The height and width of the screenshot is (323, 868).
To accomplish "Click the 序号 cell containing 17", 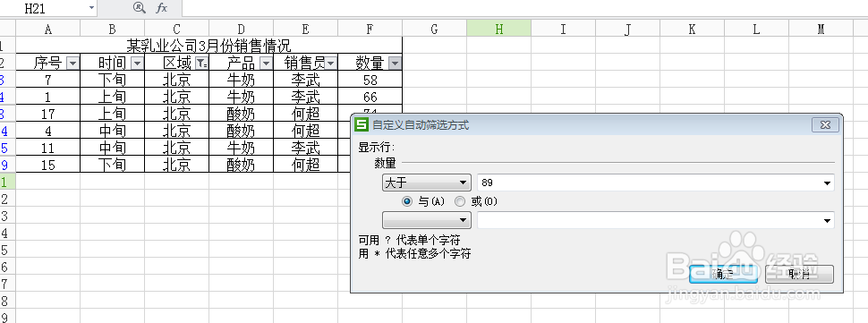I will pyautogui.click(x=48, y=114).
